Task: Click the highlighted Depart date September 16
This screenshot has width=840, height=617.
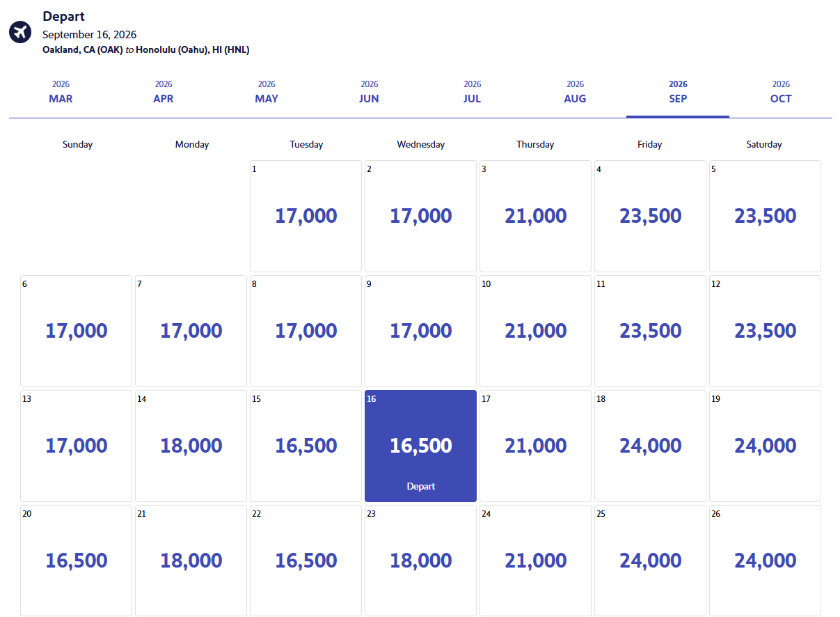Action: (x=420, y=445)
